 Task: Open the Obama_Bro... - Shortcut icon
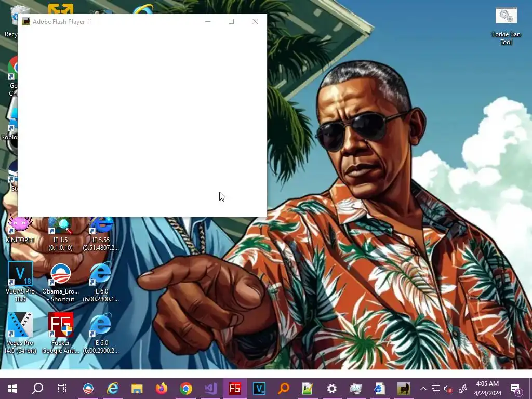pyautogui.click(x=60, y=282)
